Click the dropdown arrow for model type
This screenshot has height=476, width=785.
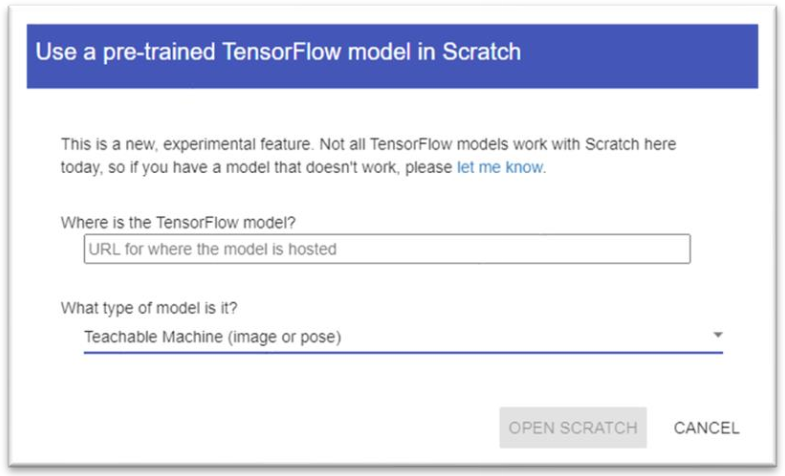click(x=717, y=336)
